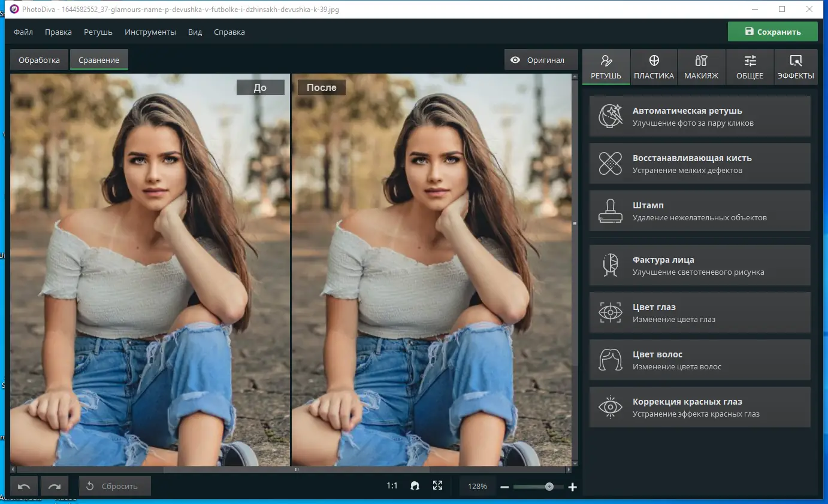This screenshot has width=828, height=504.
Task: Open Коррекция красных глаз tool
Action: pos(700,407)
